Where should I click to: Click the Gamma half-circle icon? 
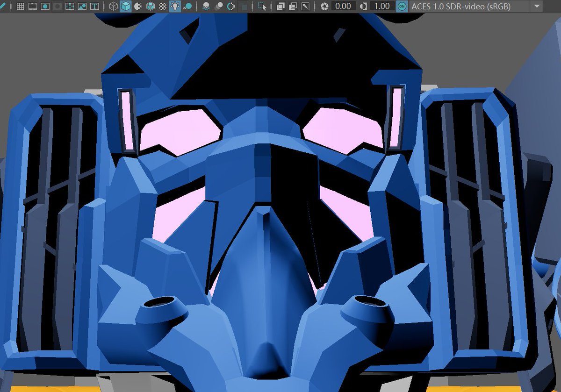point(363,7)
